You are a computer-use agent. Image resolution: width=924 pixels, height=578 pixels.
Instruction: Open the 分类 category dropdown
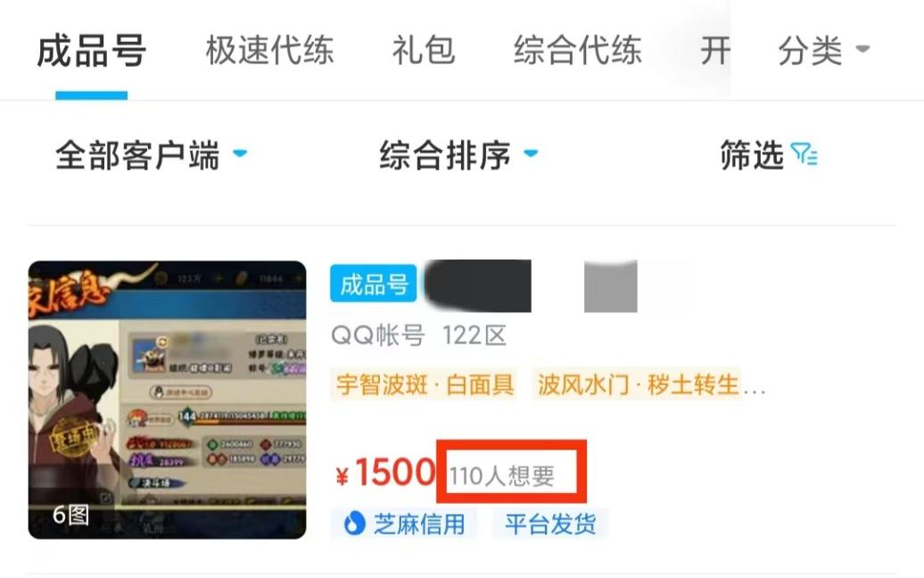tap(824, 50)
